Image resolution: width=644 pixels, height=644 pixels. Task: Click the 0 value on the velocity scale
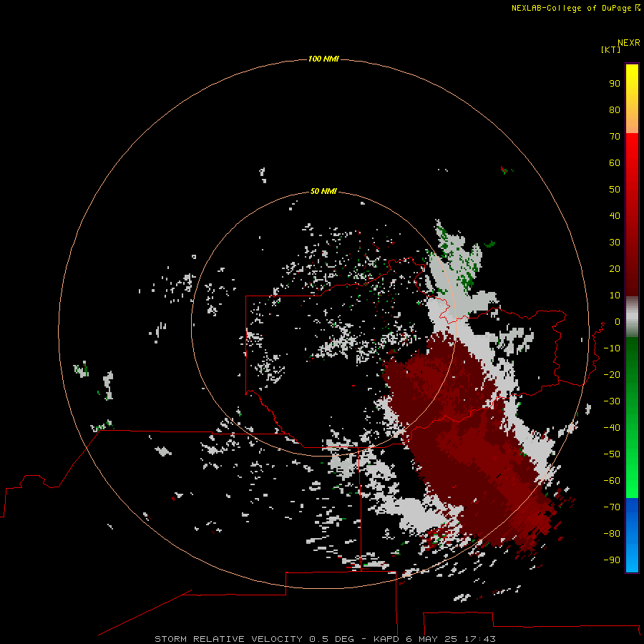(x=618, y=321)
